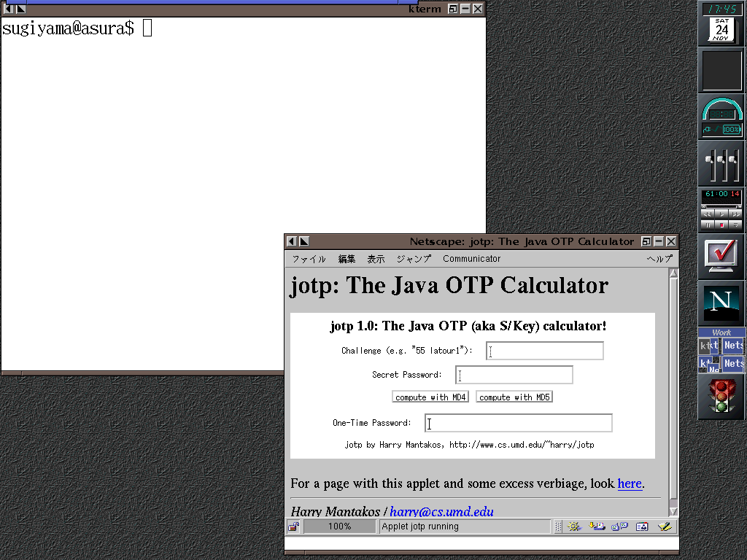Click the traffic light dock icon

(x=721, y=395)
